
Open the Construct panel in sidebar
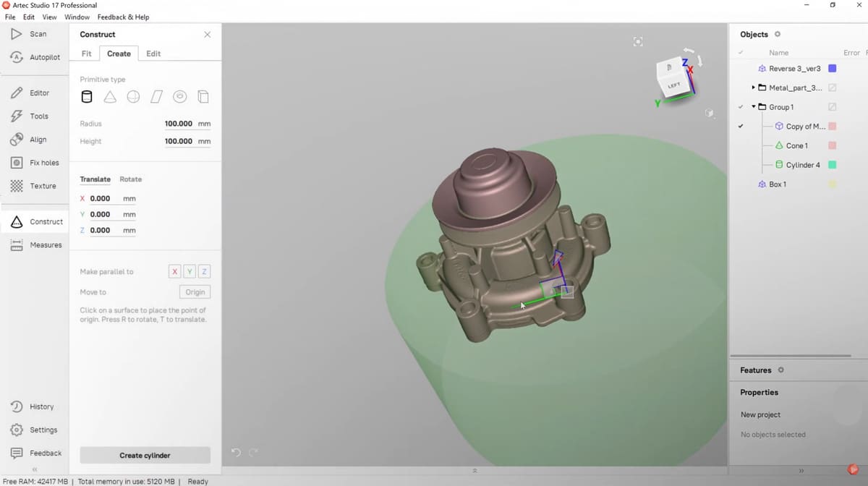tap(34, 221)
